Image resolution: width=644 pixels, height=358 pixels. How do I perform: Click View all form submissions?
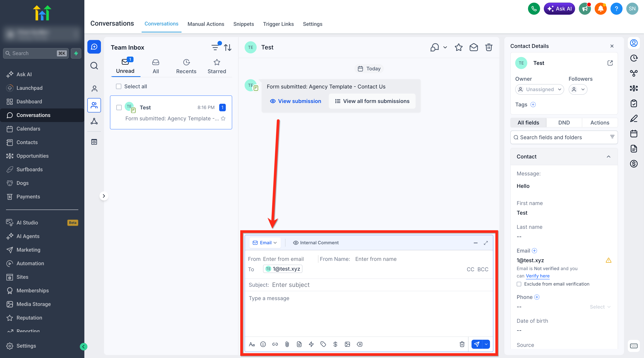click(x=372, y=101)
